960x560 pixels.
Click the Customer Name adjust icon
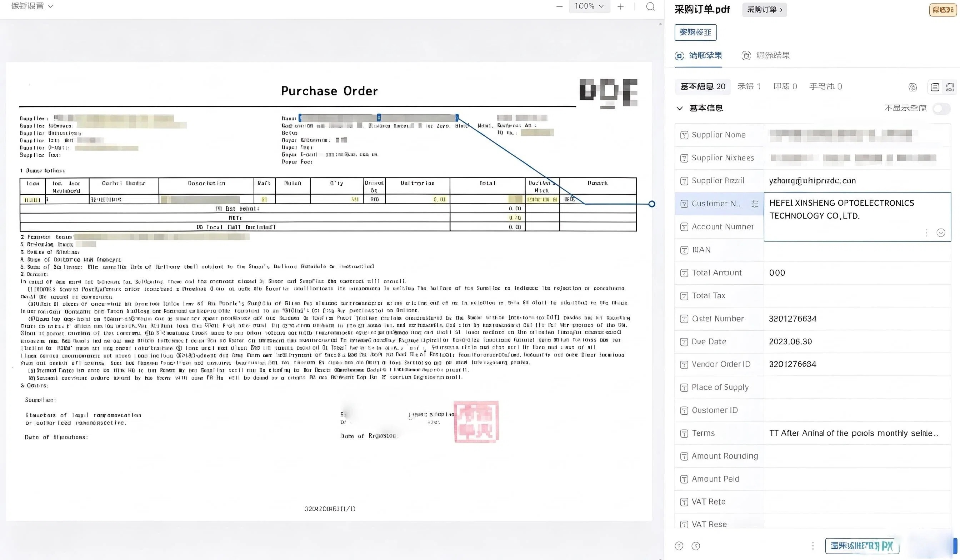click(x=755, y=204)
